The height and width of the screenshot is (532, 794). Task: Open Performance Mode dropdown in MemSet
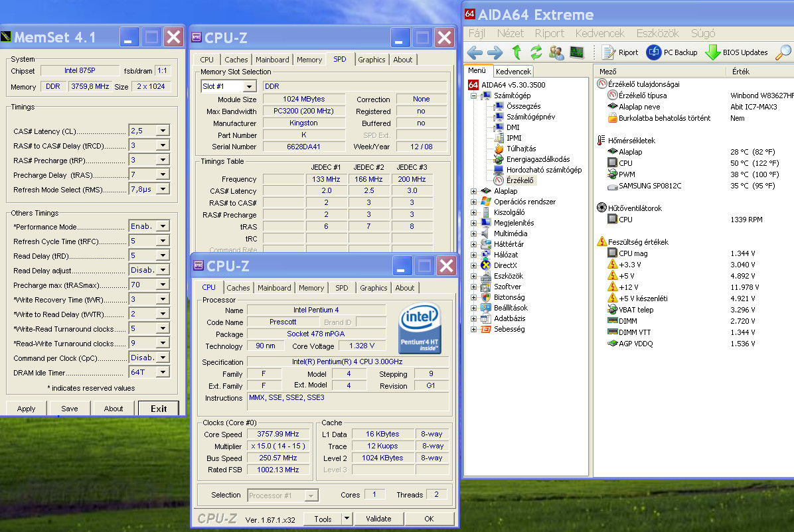[163, 226]
